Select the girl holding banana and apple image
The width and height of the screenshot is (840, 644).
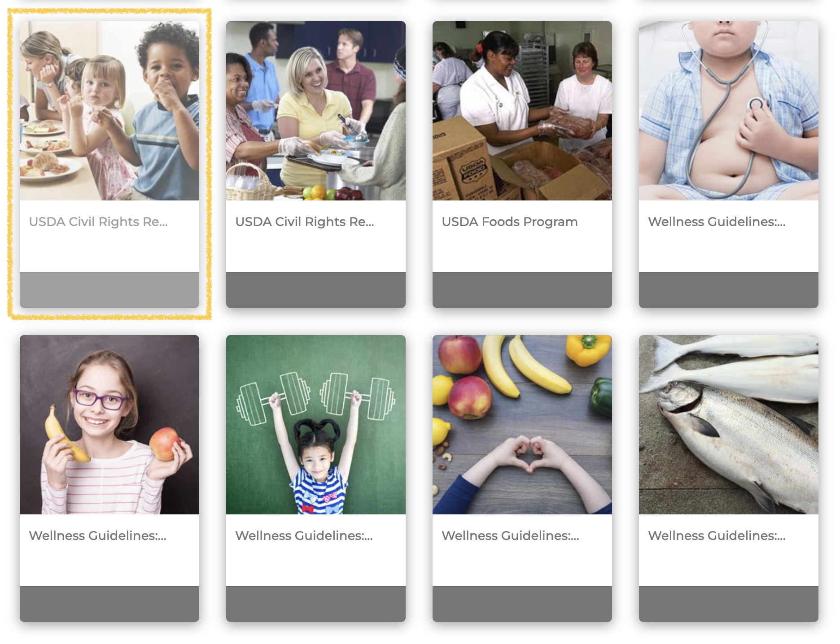pyautogui.click(x=109, y=425)
